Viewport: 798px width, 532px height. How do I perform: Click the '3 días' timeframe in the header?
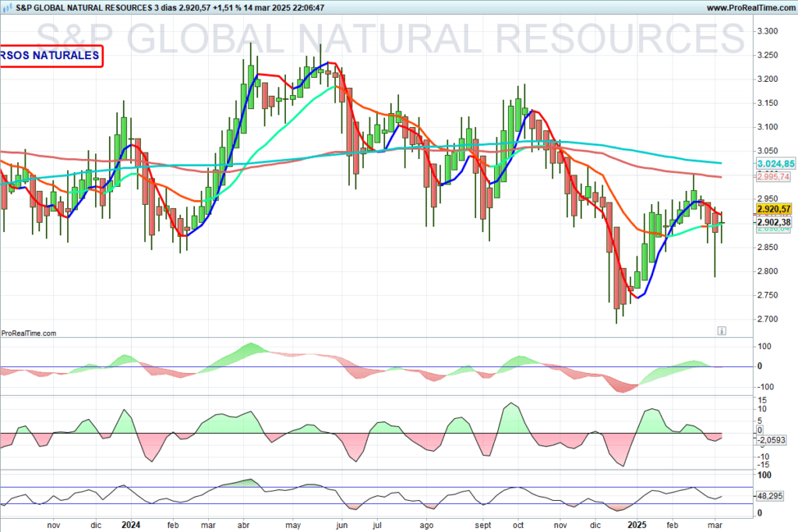click(x=165, y=8)
